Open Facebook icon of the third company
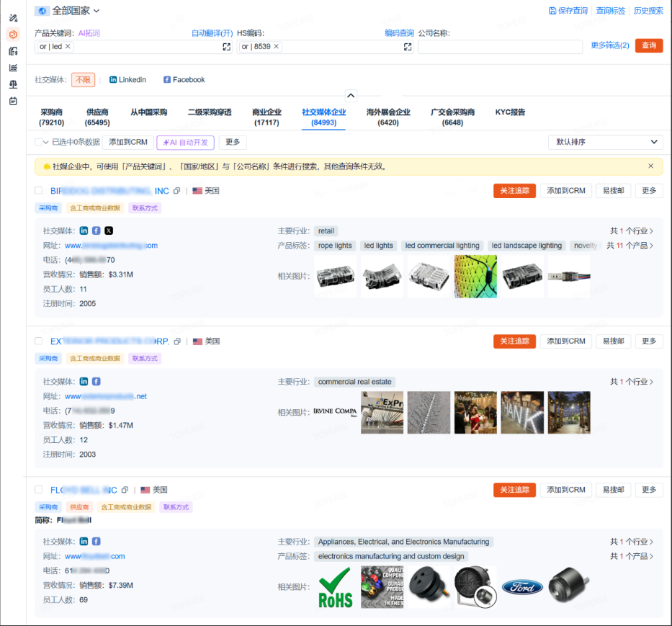The image size is (672, 626). (x=97, y=541)
